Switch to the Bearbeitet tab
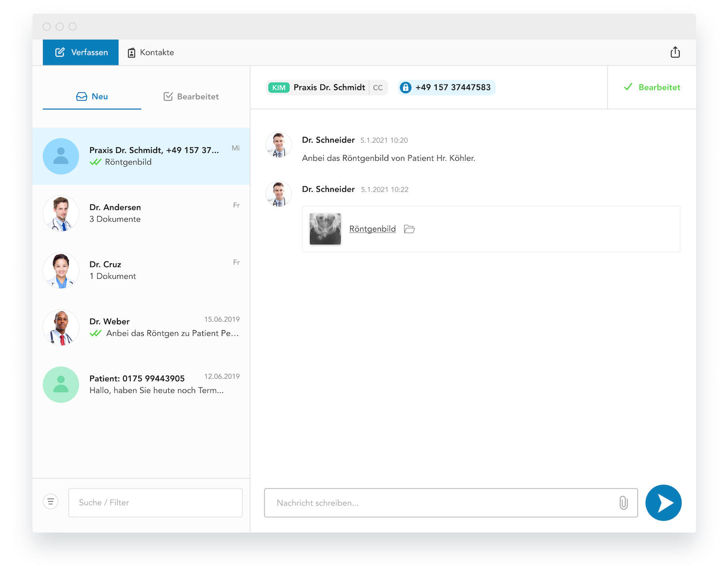728x573 pixels. [191, 97]
